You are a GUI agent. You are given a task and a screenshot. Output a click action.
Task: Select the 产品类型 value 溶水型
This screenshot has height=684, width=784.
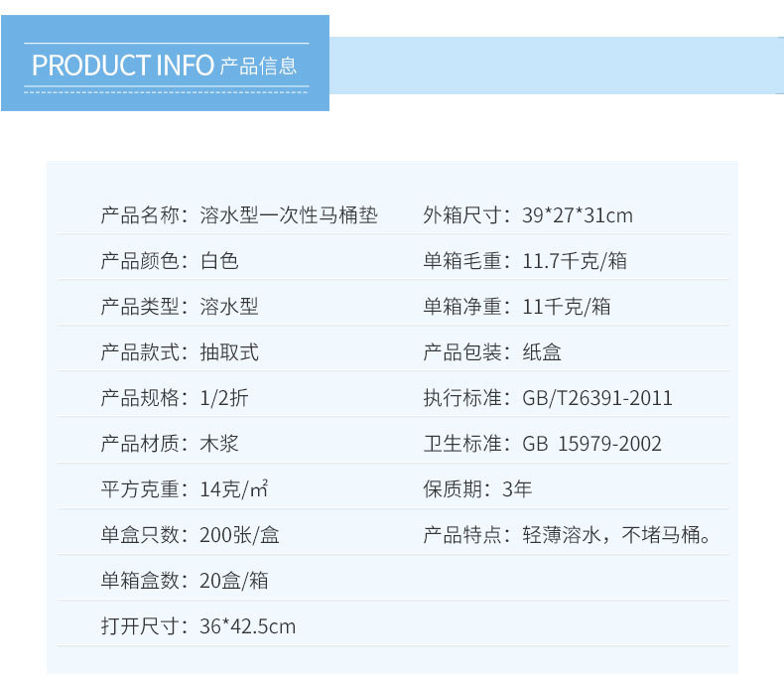(x=229, y=307)
